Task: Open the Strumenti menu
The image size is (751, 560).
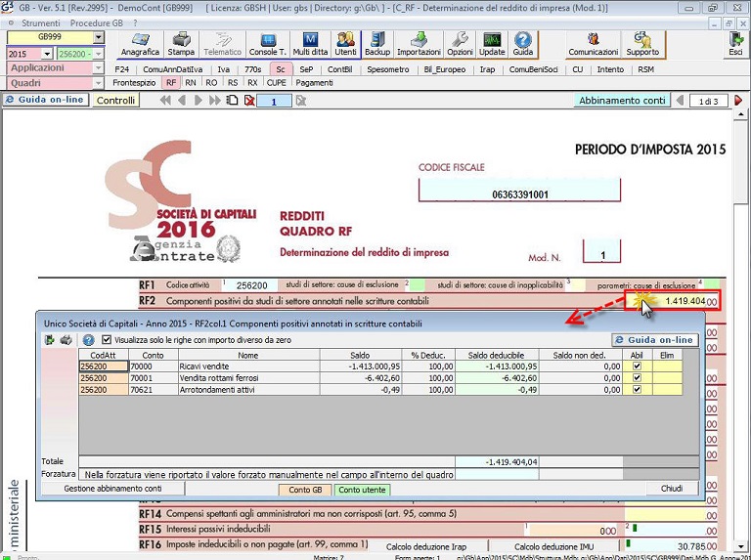Action: [x=41, y=23]
